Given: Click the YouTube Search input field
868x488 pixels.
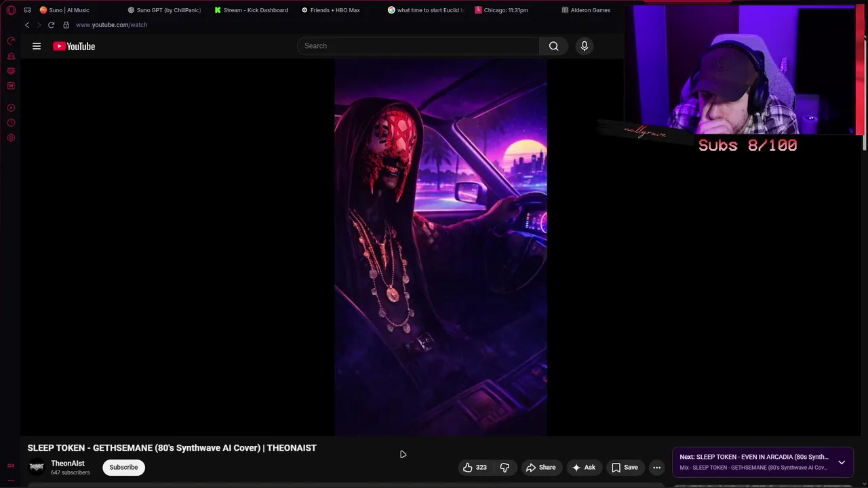Looking at the screenshot, I should 418,46.
